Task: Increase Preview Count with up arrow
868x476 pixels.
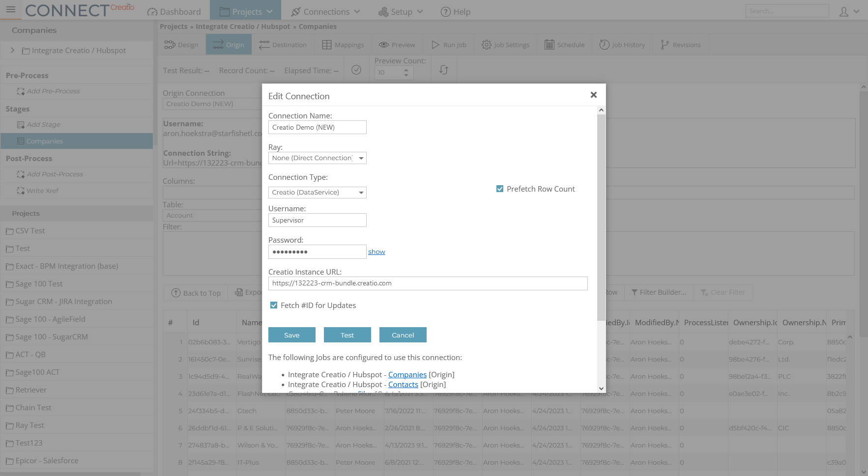Action: pos(406,69)
